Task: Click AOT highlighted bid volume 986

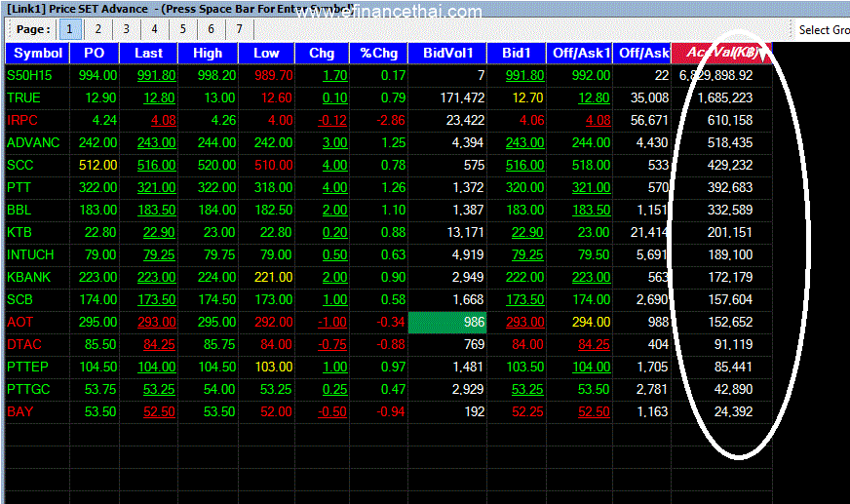Action: coord(447,322)
